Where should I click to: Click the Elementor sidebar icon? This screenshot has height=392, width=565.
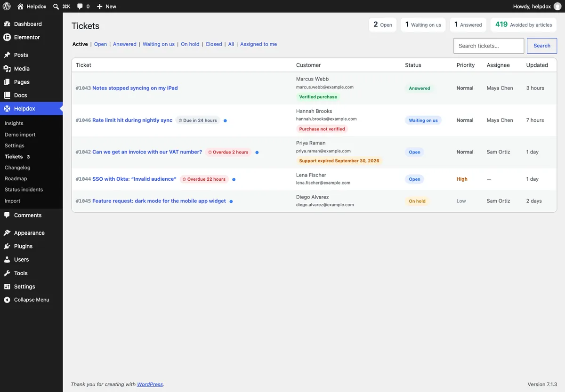[7, 37]
